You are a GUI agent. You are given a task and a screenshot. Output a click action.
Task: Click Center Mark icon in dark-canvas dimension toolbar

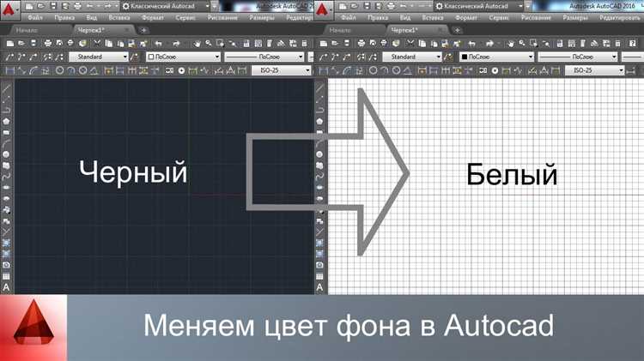coord(181,70)
